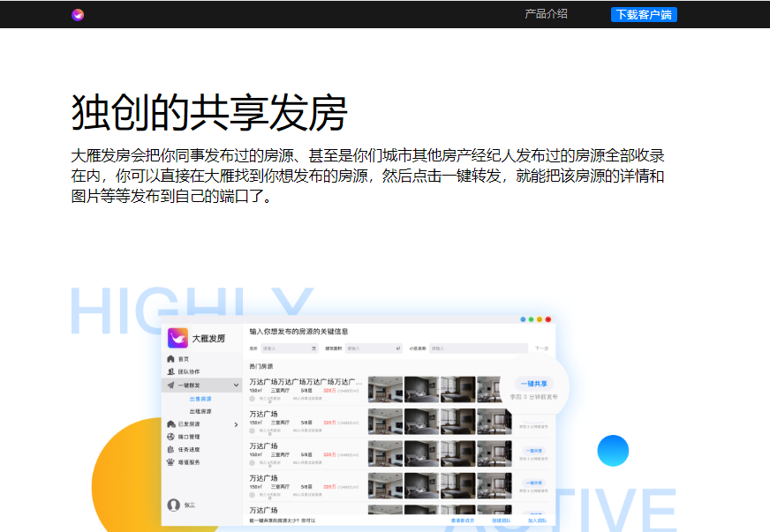The height and width of the screenshot is (532, 770).
Task: Open 团队协作 from the sidebar icon
Action: [170, 371]
